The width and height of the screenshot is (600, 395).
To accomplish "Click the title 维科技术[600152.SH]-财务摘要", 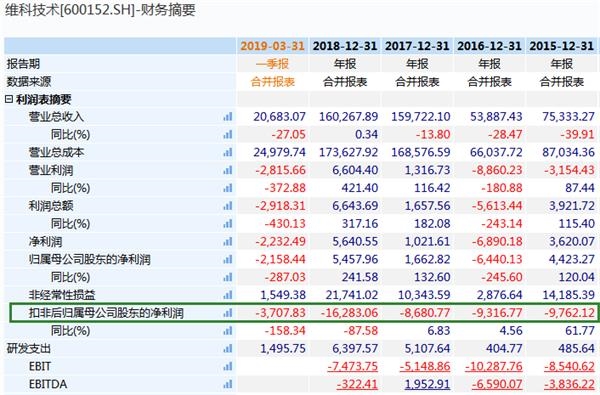I will (x=100, y=10).
